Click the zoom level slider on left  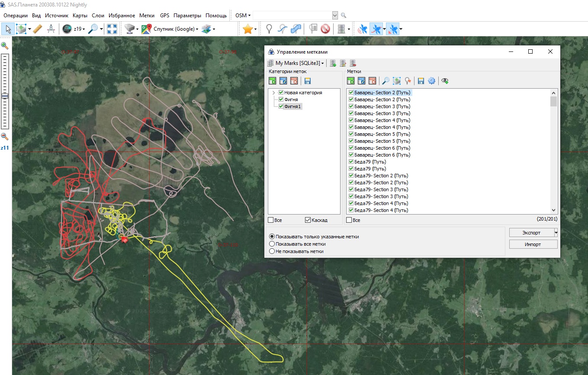point(5,96)
